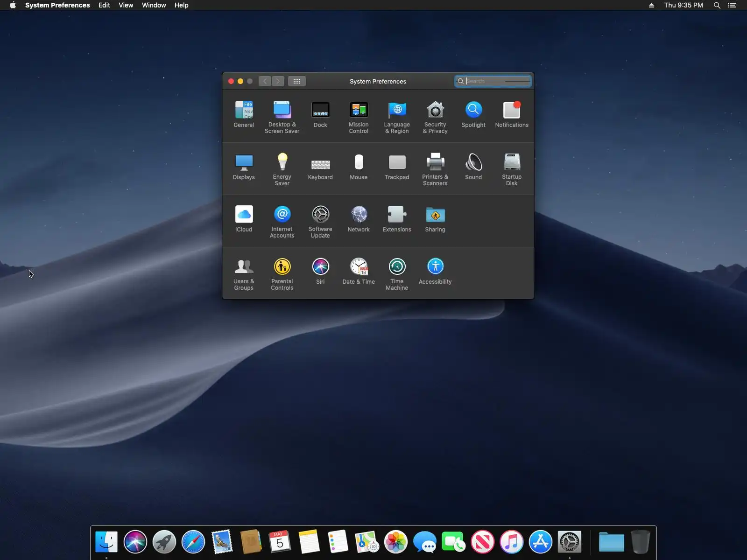The height and width of the screenshot is (560, 747).
Task: Open the App Store from the Dock
Action: click(x=541, y=542)
